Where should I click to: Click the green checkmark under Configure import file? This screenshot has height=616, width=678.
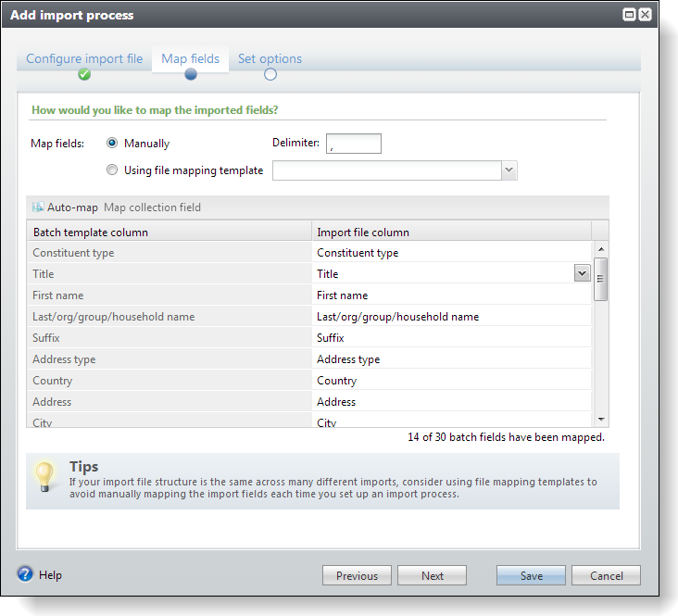[x=84, y=75]
